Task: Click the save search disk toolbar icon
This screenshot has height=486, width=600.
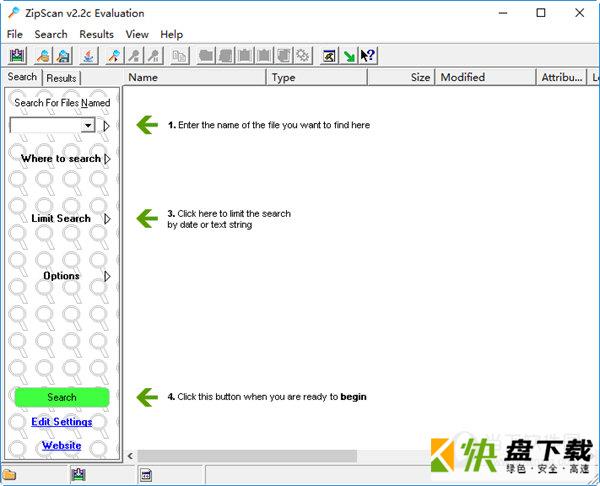Action: [63, 56]
